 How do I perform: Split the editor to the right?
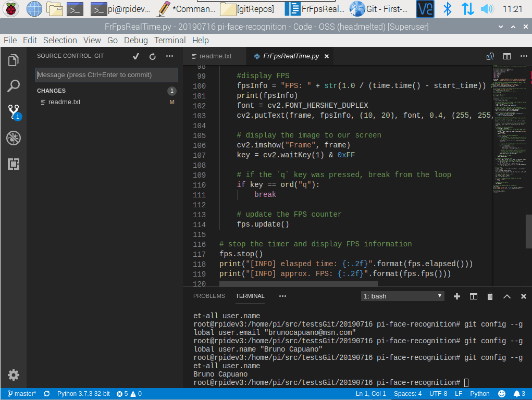tap(506, 56)
